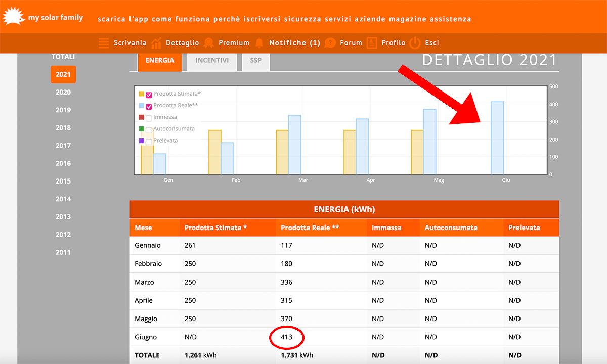Click the Notifiche bell icon

pyautogui.click(x=259, y=43)
